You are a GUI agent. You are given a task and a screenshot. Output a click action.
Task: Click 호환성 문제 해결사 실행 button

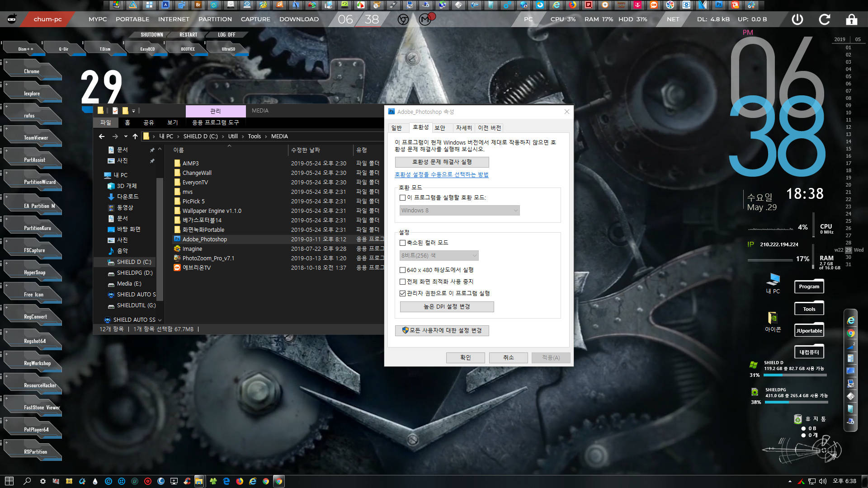pos(442,162)
